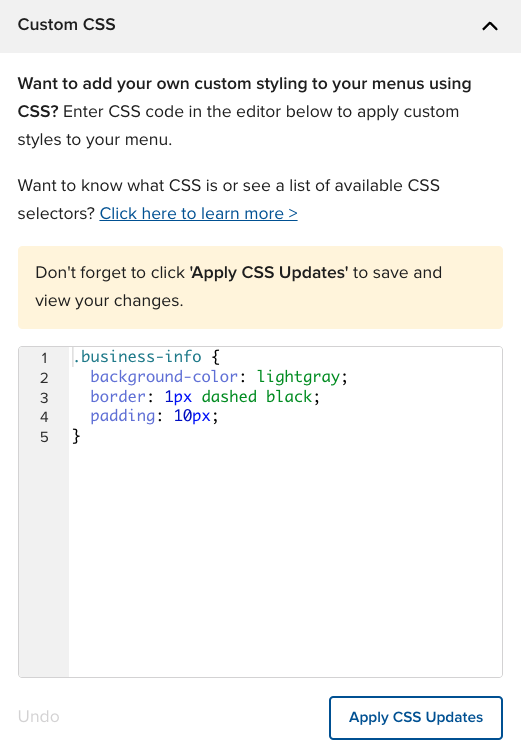
Task: Click the Custom CSS header title
Action: pos(66,24)
